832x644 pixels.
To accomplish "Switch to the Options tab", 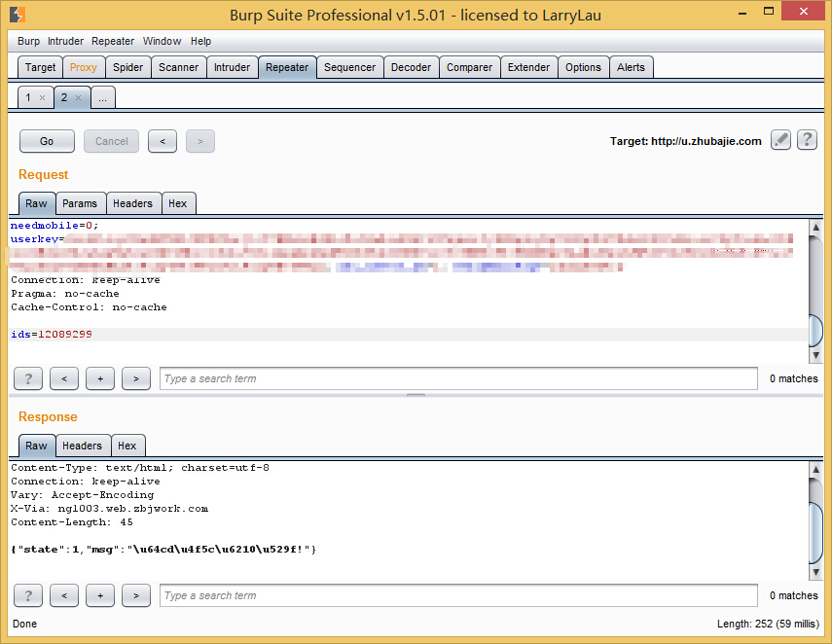I will tap(583, 67).
